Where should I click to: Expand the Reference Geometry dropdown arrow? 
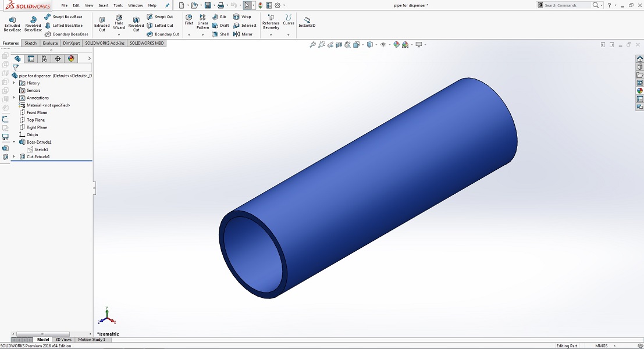click(x=271, y=35)
